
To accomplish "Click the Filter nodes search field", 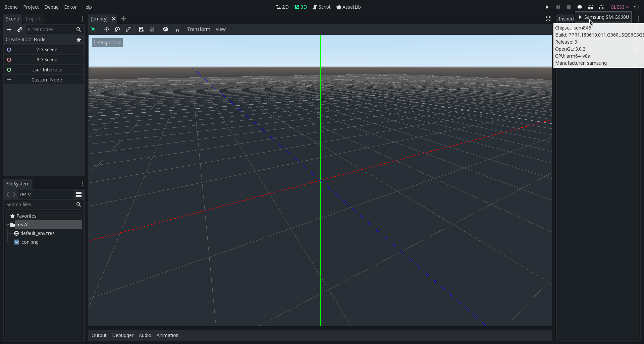I will tap(50, 30).
